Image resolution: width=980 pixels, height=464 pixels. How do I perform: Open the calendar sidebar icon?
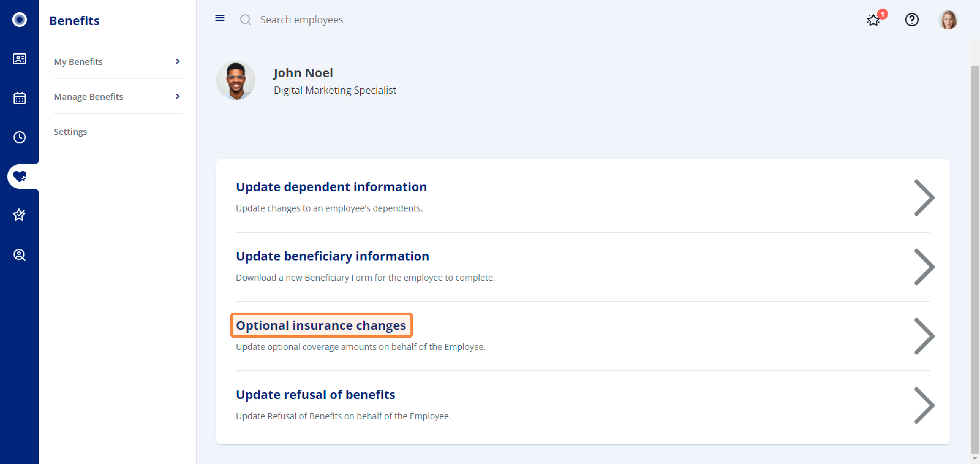pos(19,98)
